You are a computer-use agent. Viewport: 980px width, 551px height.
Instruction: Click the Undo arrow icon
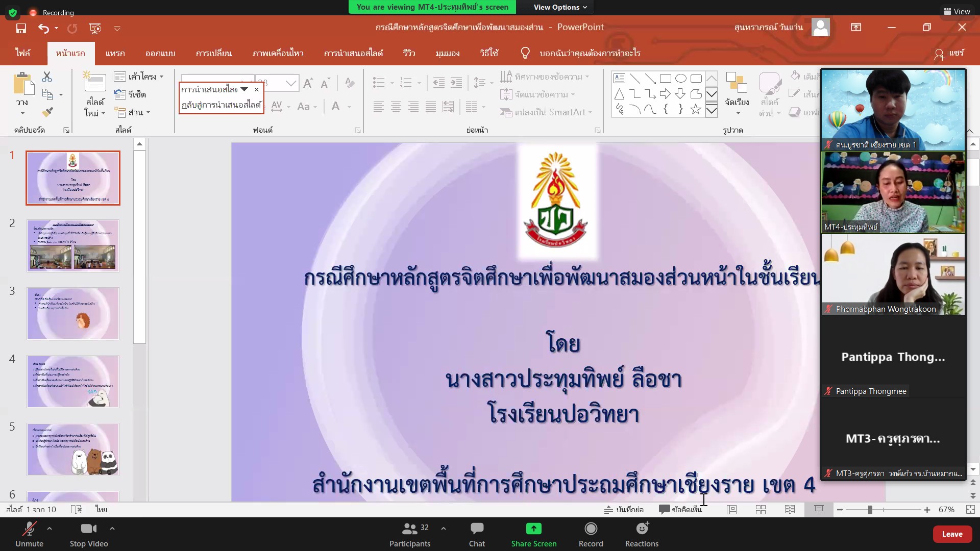pos(43,29)
